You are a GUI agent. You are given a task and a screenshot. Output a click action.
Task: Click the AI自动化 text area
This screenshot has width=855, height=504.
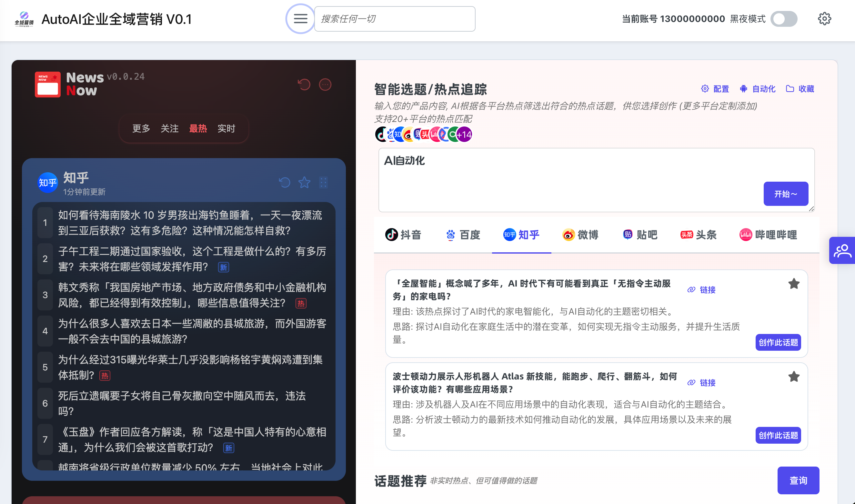click(596, 180)
